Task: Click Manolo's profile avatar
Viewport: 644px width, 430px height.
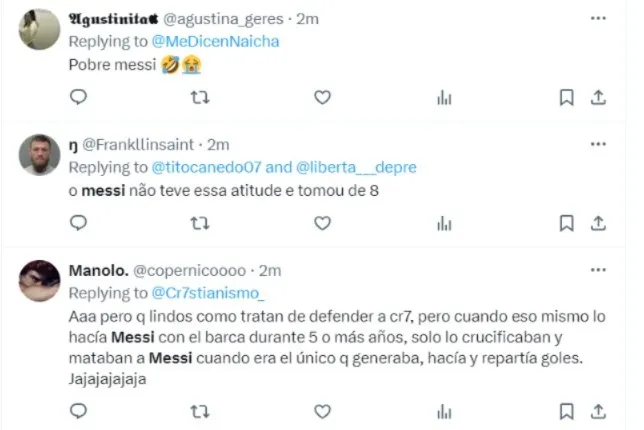Action: (40, 281)
